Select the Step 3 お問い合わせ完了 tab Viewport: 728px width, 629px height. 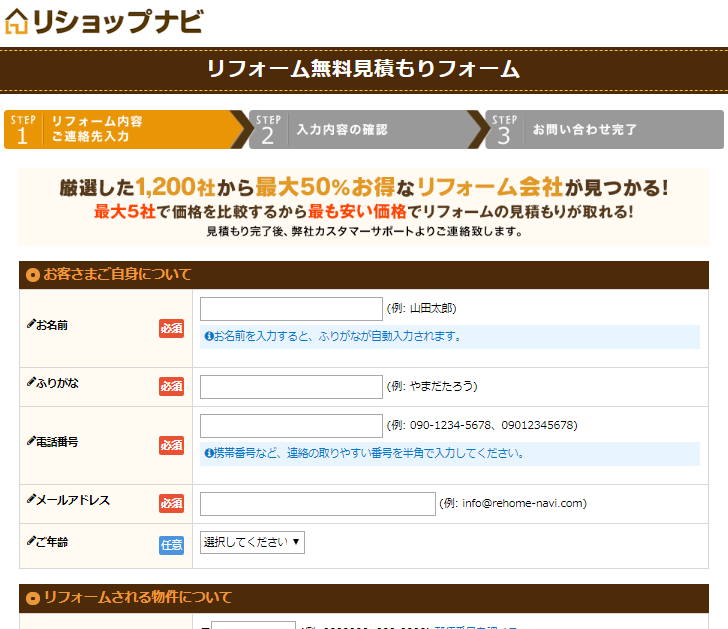[600, 129]
